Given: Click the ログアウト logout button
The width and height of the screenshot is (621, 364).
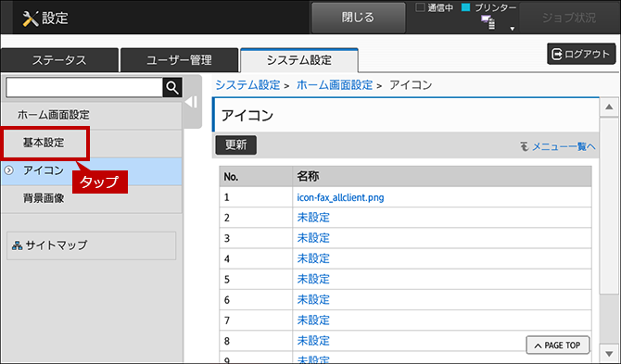Looking at the screenshot, I should coord(581,54).
